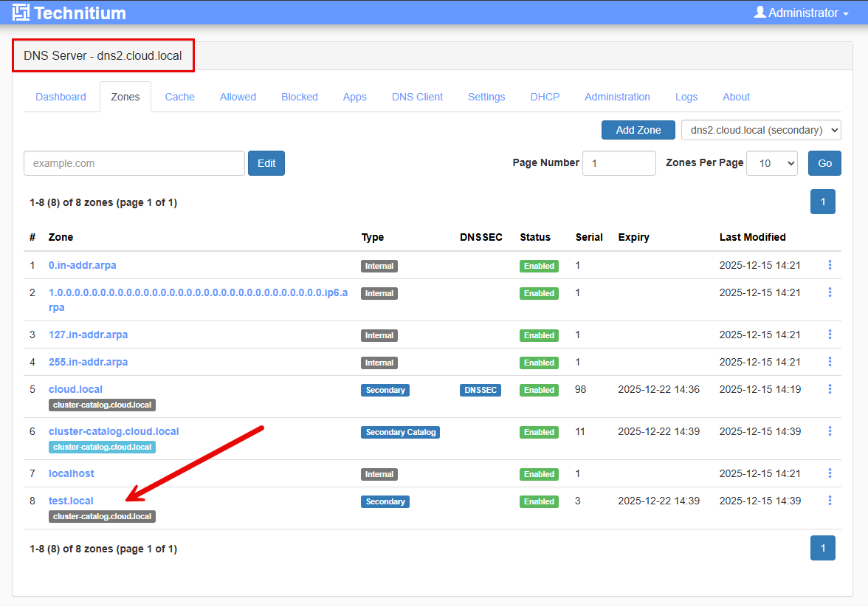
Task: Open the DNS Client tab
Action: 418,97
